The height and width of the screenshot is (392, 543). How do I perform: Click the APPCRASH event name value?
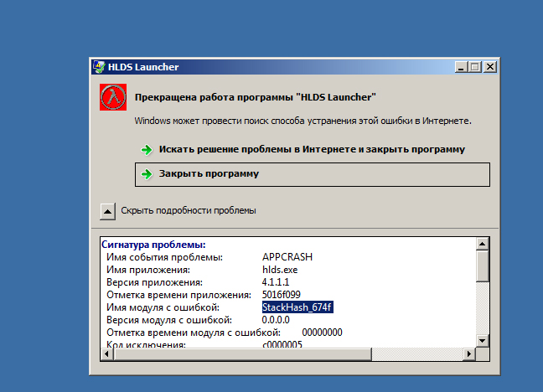pyautogui.click(x=287, y=257)
